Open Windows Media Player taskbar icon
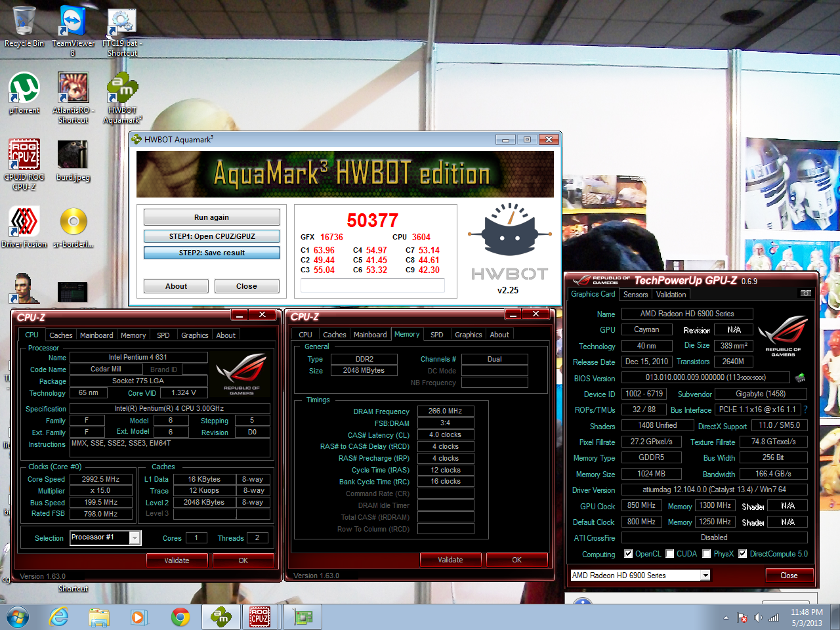This screenshot has height=630, width=840. tap(138, 617)
